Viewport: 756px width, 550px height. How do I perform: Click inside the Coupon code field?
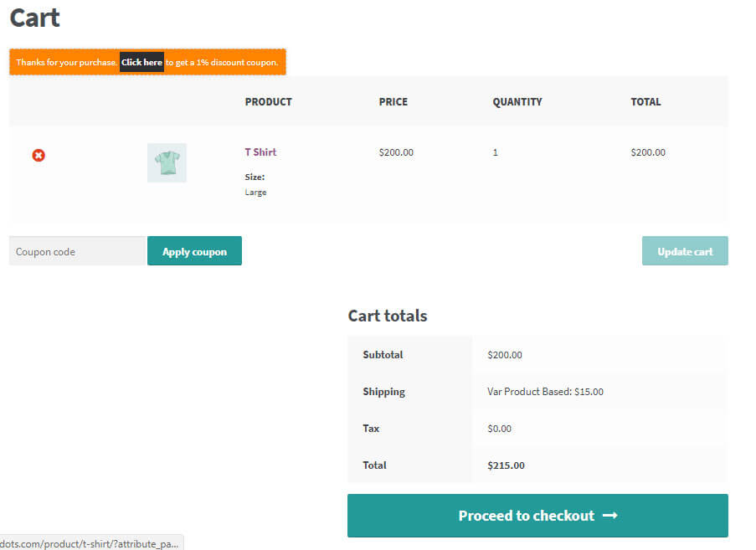75,250
